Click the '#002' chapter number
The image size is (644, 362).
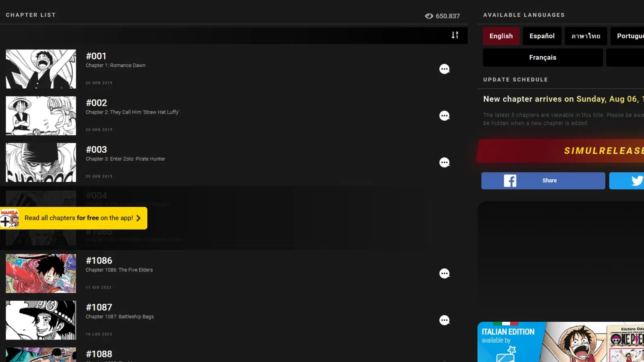[x=96, y=103]
